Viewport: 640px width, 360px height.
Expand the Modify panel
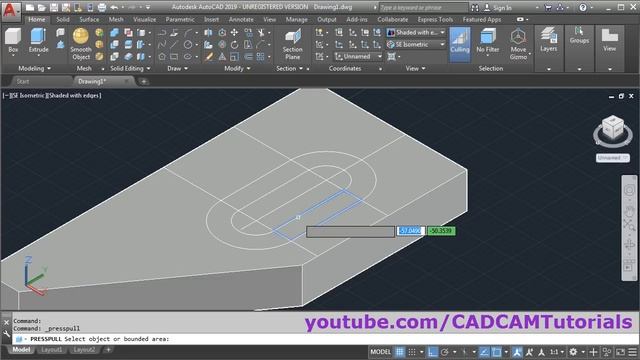pos(237,69)
